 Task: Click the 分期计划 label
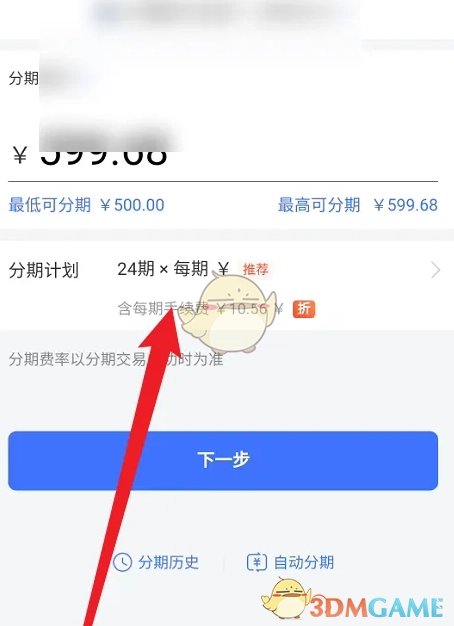tap(44, 270)
